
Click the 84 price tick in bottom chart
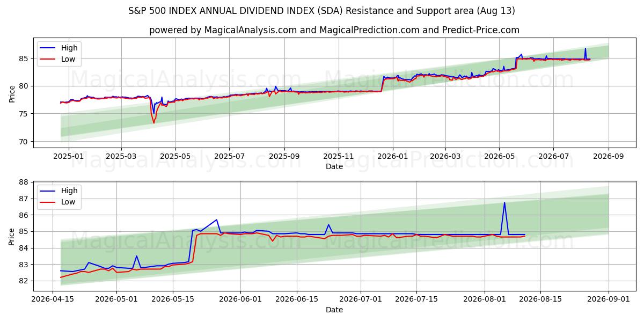(x=25, y=248)
